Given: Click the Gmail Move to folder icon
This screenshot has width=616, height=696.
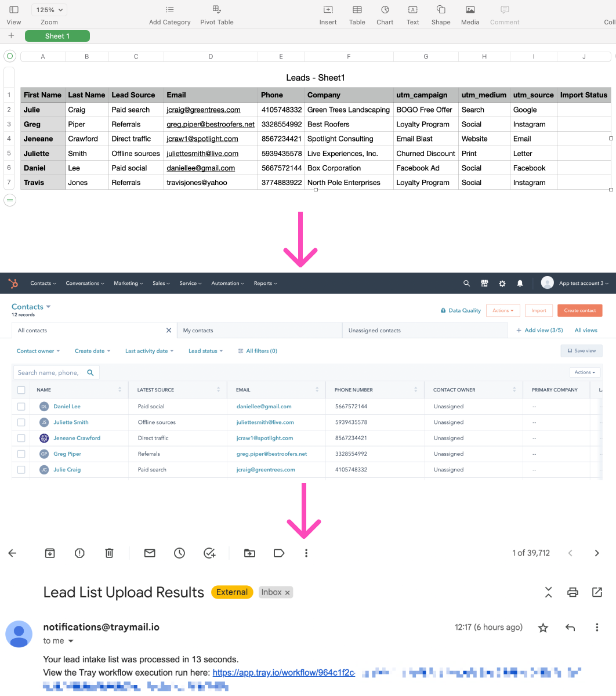Looking at the screenshot, I should pos(249,553).
